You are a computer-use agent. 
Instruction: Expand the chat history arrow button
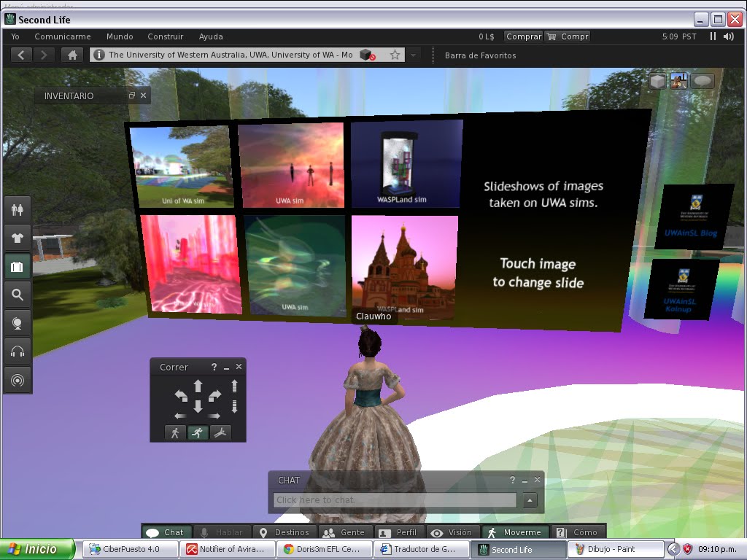530,500
